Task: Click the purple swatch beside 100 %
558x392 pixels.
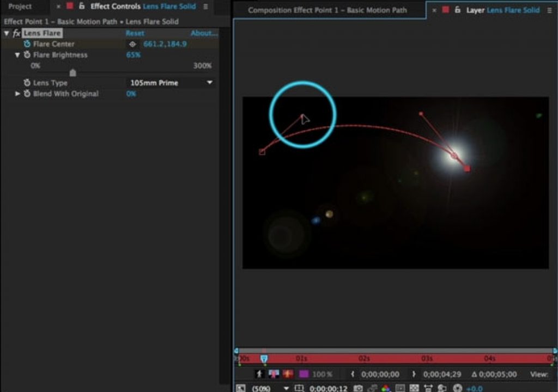Action: 304,374
